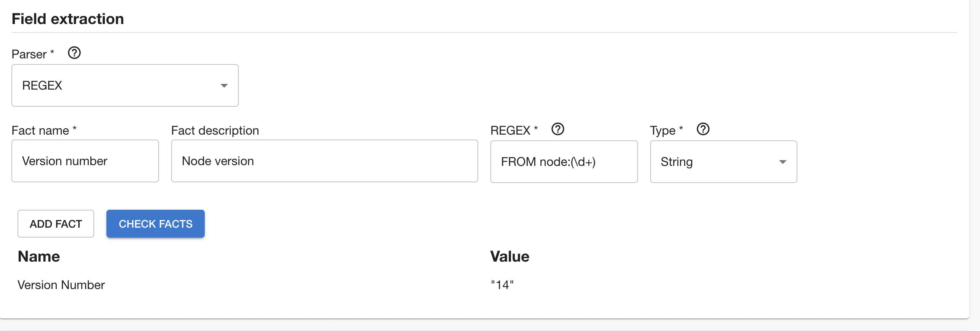Click the Type dropdown arrow
The height and width of the screenshot is (331, 980).
783,162
